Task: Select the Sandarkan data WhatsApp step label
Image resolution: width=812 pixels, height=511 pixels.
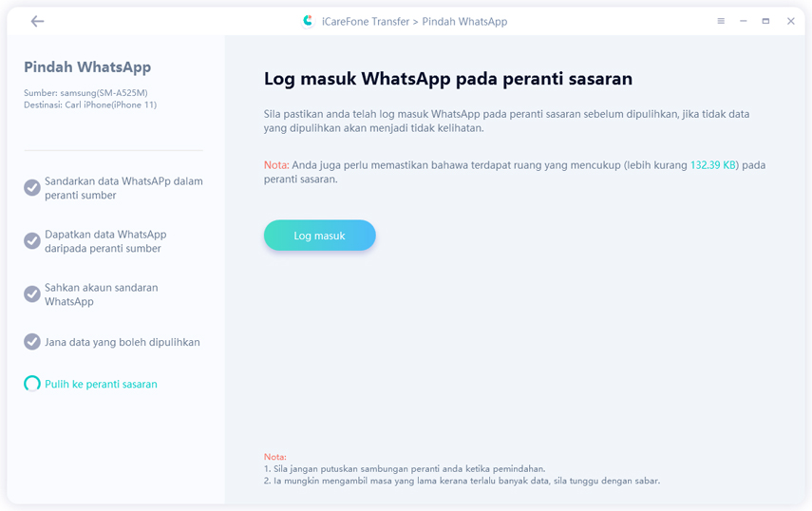Action: click(x=123, y=188)
